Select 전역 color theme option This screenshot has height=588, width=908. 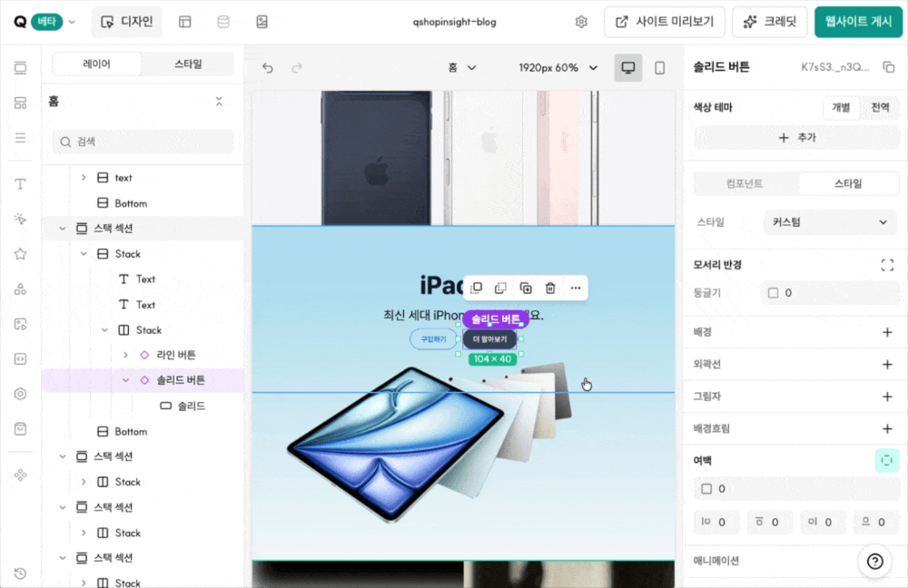tap(880, 107)
